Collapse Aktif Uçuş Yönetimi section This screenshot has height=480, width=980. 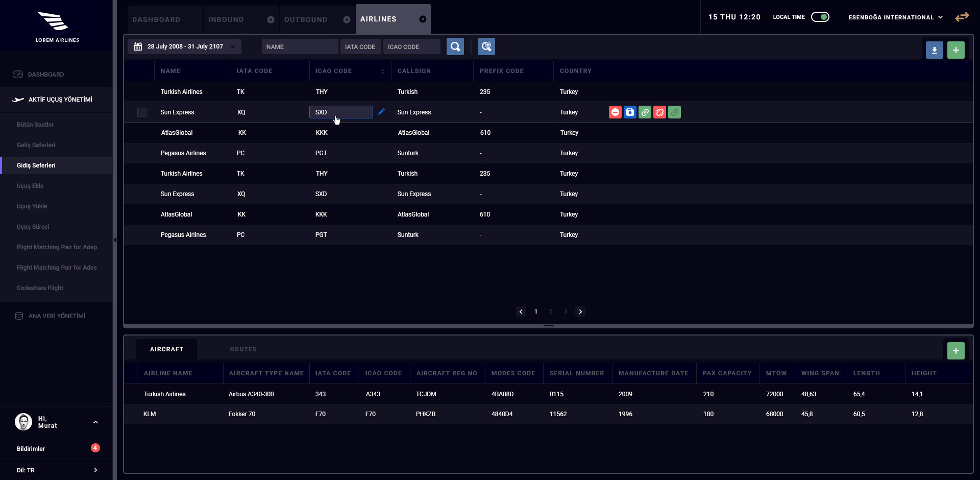pos(56,100)
